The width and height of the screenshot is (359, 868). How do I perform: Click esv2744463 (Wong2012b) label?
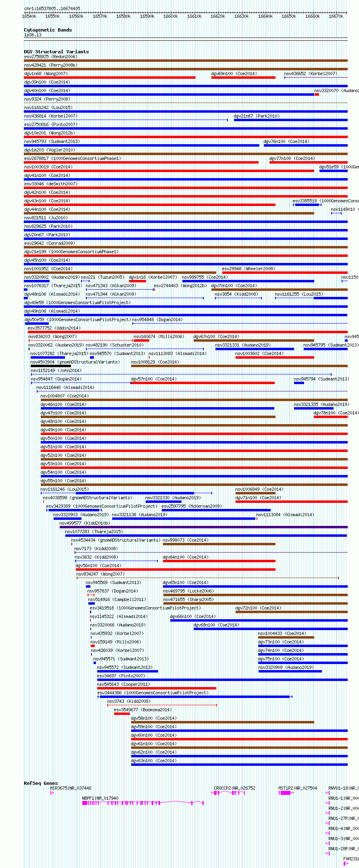pos(180,286)
